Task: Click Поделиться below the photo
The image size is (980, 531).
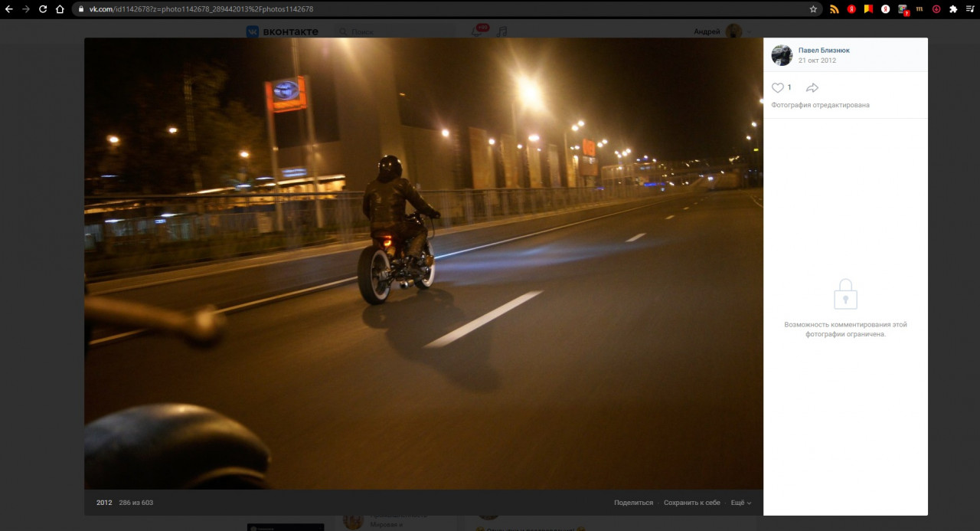Action: coord(633,503)
